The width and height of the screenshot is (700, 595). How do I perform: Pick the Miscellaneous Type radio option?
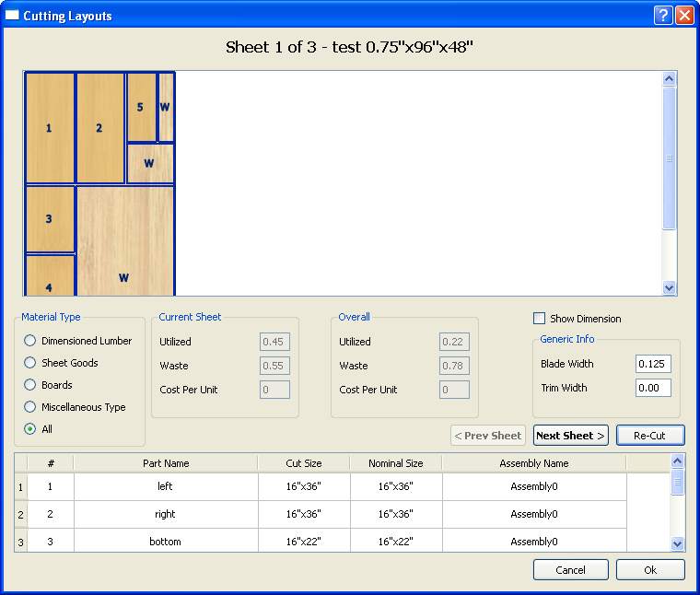(x=30, y=407)
